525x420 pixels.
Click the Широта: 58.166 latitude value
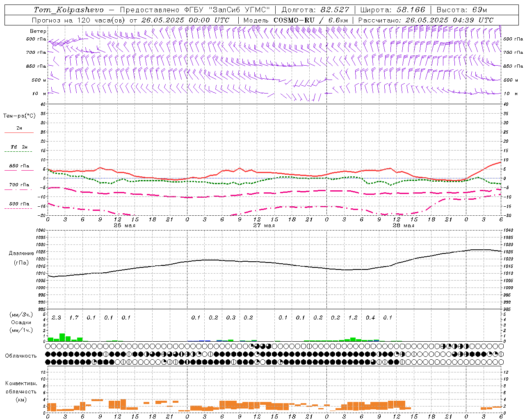[393, 10]
